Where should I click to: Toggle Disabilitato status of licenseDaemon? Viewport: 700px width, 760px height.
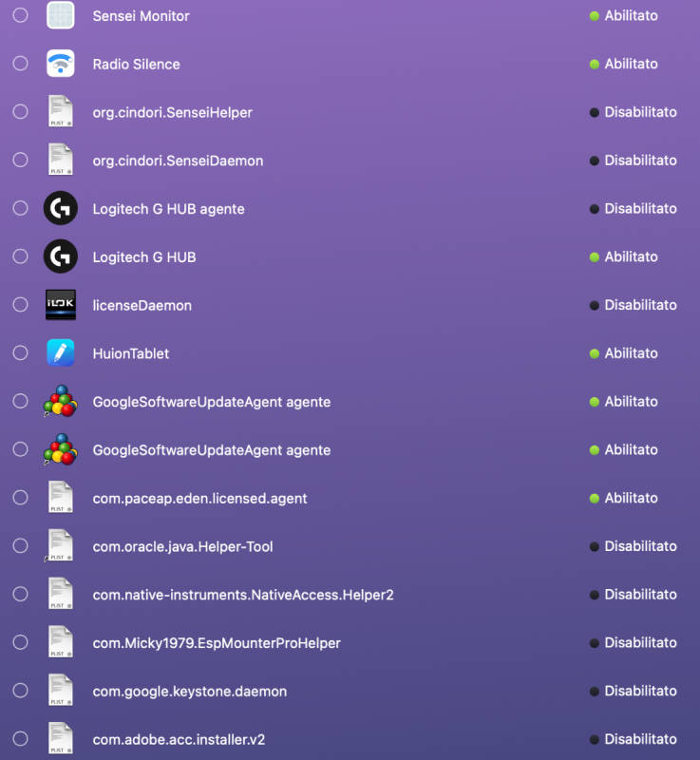[x=634, y=305]
